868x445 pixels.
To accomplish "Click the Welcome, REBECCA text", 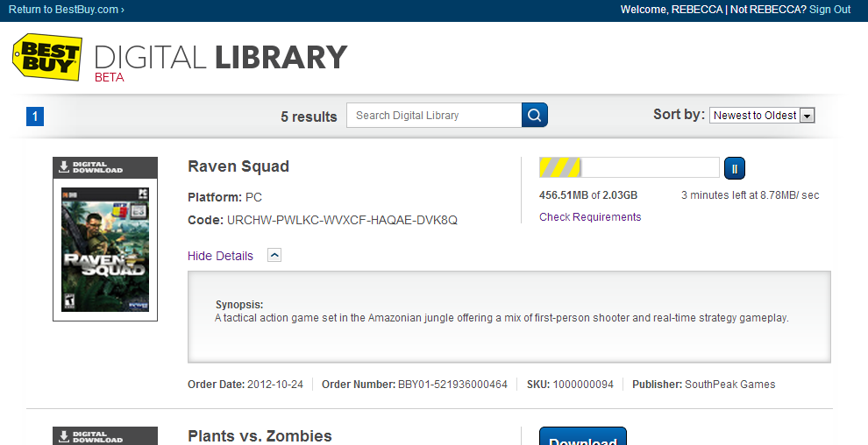I will pyautogui.click(x=672, y=10).
